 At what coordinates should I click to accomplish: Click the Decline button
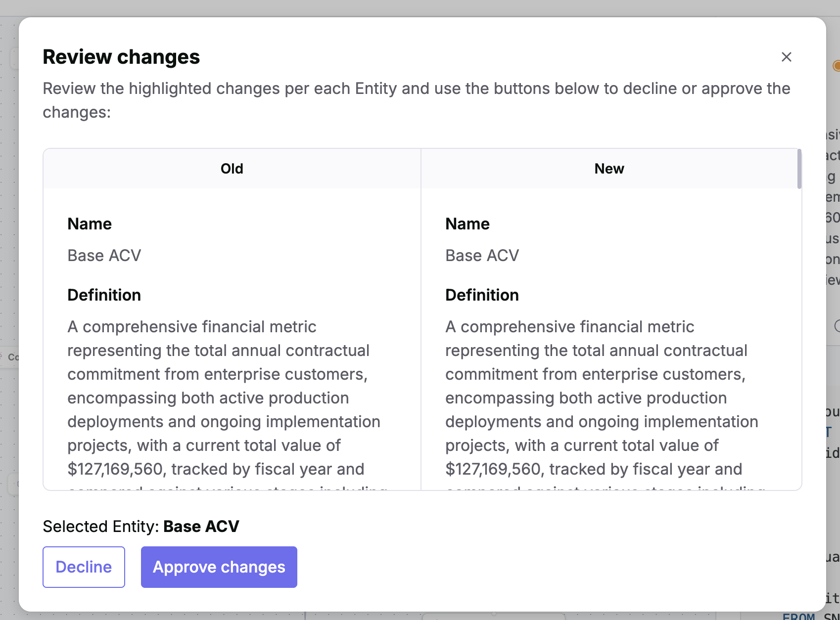point(84,567)
